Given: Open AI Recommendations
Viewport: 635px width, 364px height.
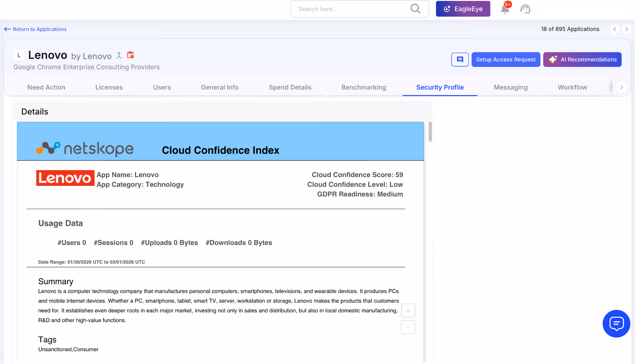Looking at the screenshot, I should coord(582,59).
